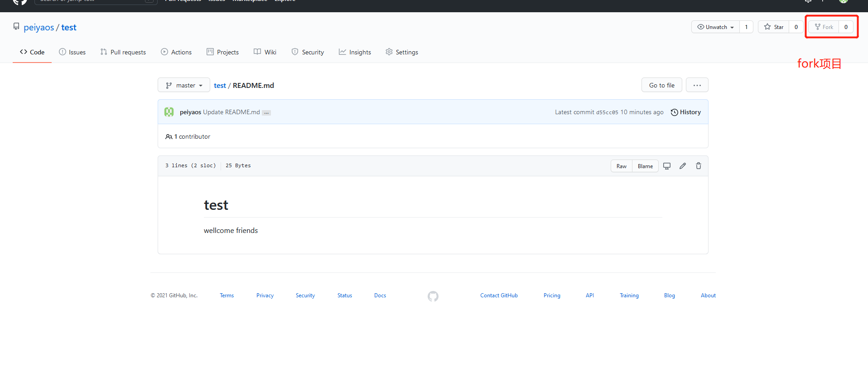Open the test repository title link
This screenshot has width=868, height=368.
click(69, 27)
